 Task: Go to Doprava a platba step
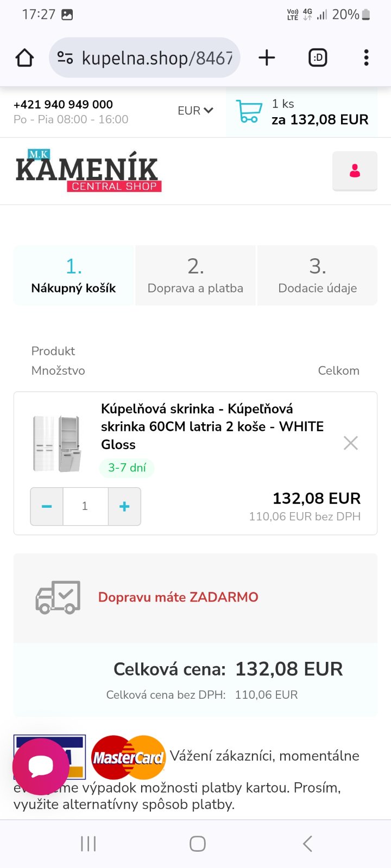click(195, 276)
